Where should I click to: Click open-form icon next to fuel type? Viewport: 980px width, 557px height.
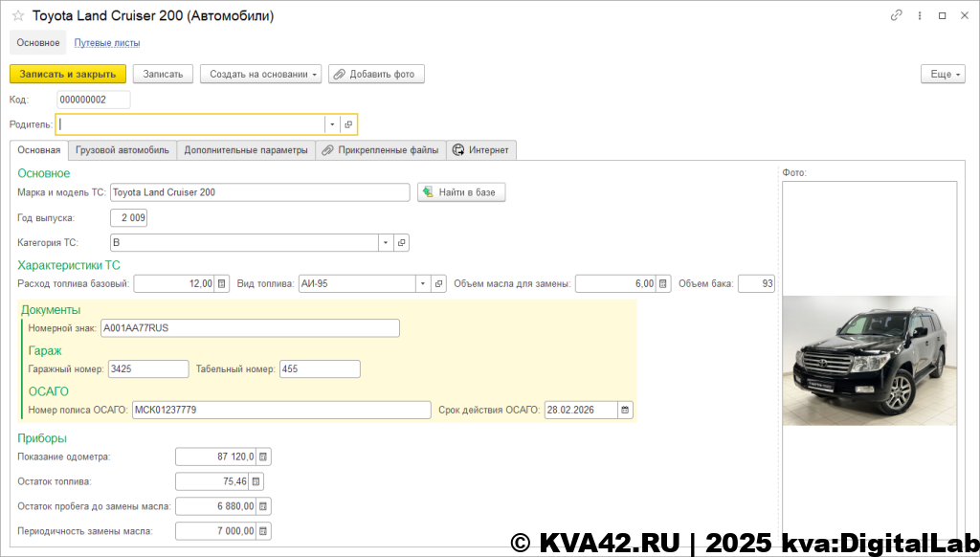point(439,283)
